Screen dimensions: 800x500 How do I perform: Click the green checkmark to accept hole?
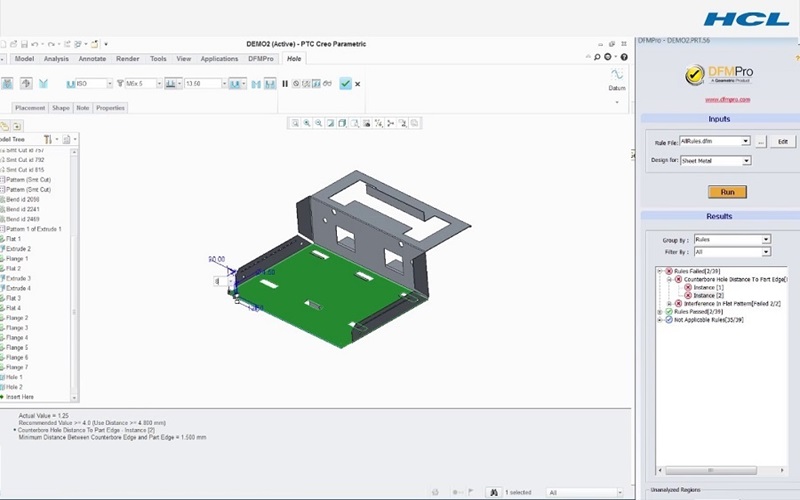point(345,84)
